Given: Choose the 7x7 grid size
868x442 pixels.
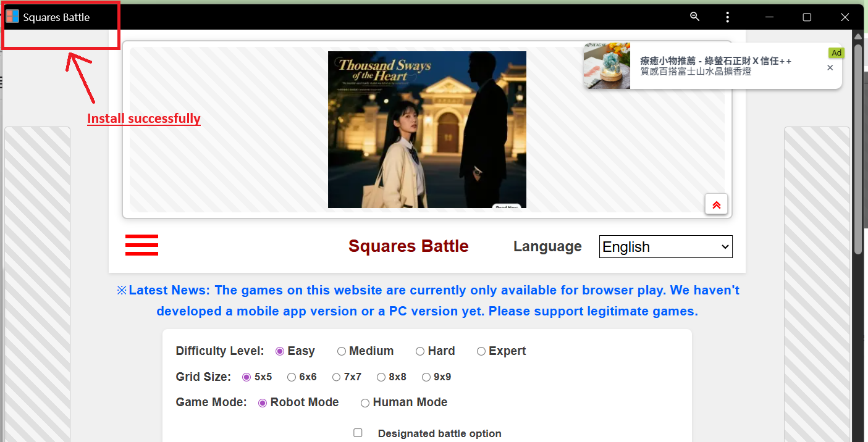Looking at the screenshot, I should click(x=336, y=377).
